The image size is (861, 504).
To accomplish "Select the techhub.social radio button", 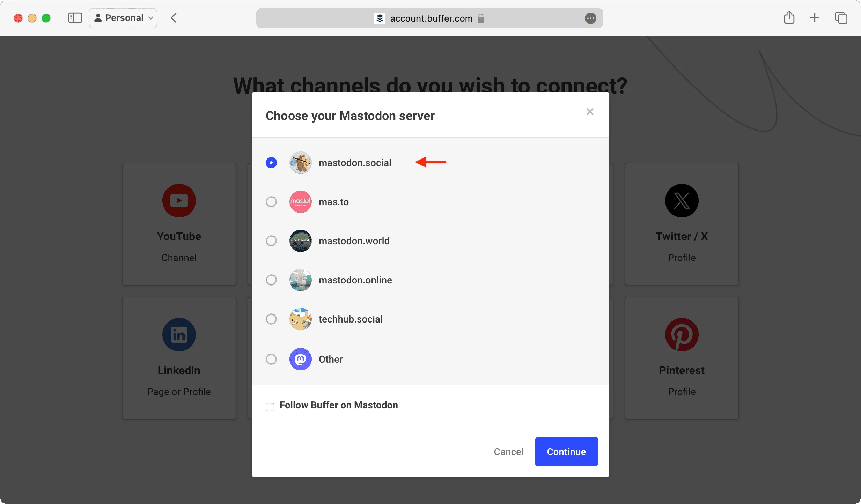I will click(271, 319).
